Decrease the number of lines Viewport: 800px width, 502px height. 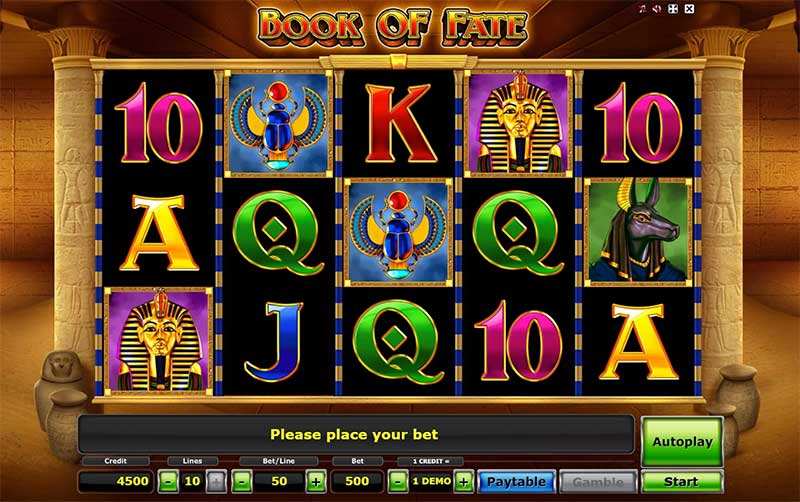pyautogui.click(x=168, y=481)
